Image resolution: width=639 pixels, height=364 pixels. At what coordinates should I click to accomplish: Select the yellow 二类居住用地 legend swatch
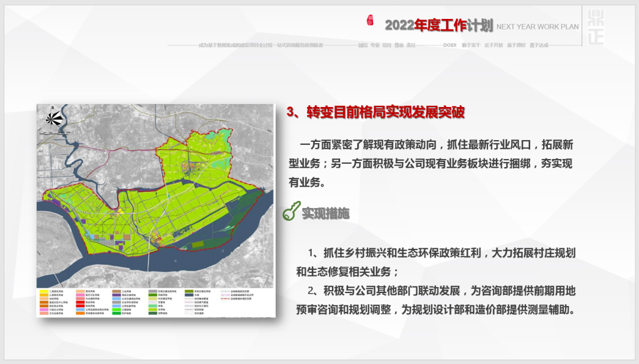click(x=44, y=292)
